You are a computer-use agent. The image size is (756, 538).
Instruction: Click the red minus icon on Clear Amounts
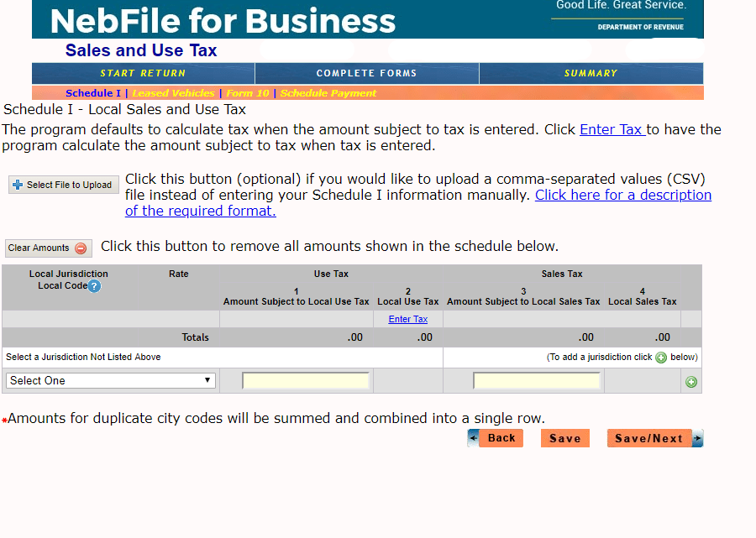coord(82,248)
